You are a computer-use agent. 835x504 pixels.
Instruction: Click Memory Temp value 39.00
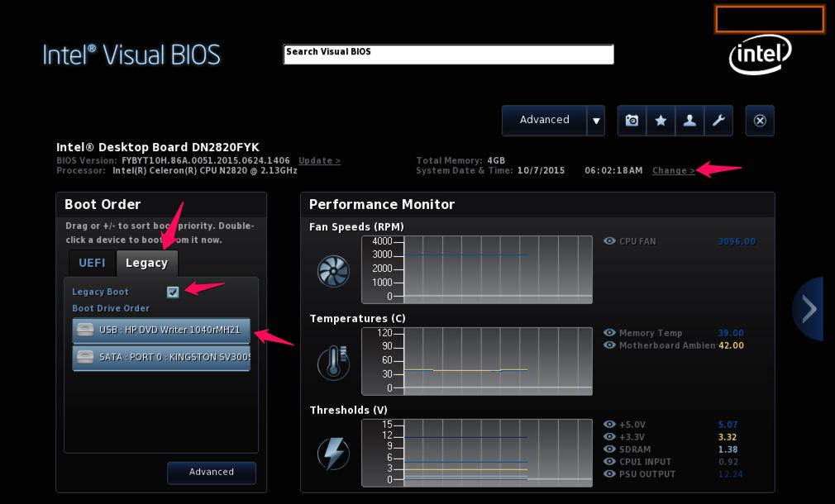click(x=731, y=333)
